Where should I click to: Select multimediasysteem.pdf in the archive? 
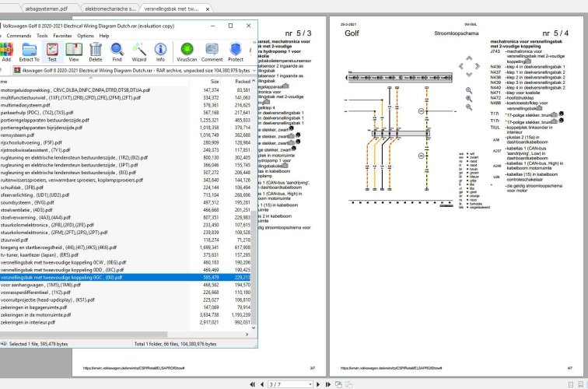coord(126,105)
